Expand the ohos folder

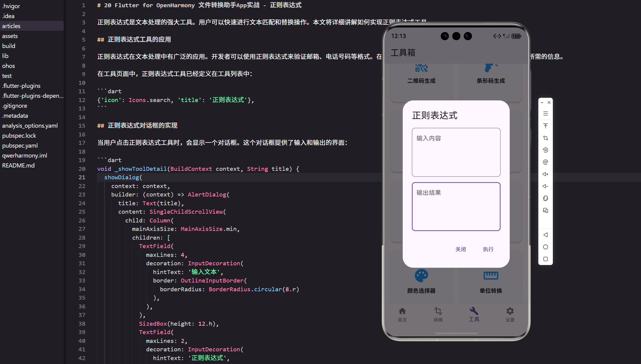coord(8,66)
